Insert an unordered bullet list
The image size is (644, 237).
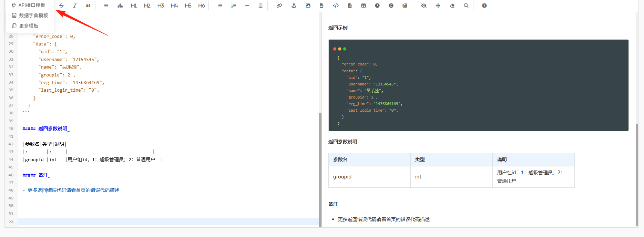pos(220,6)
